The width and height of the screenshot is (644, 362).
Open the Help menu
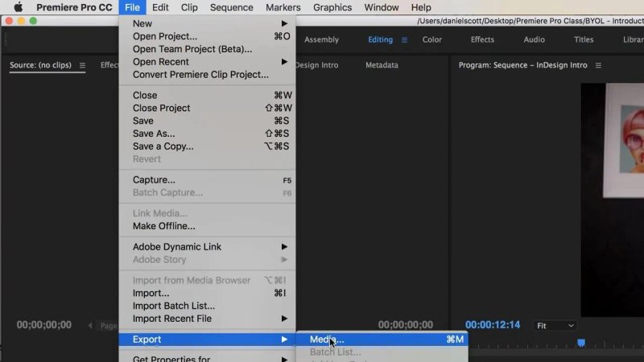(421, 7)
